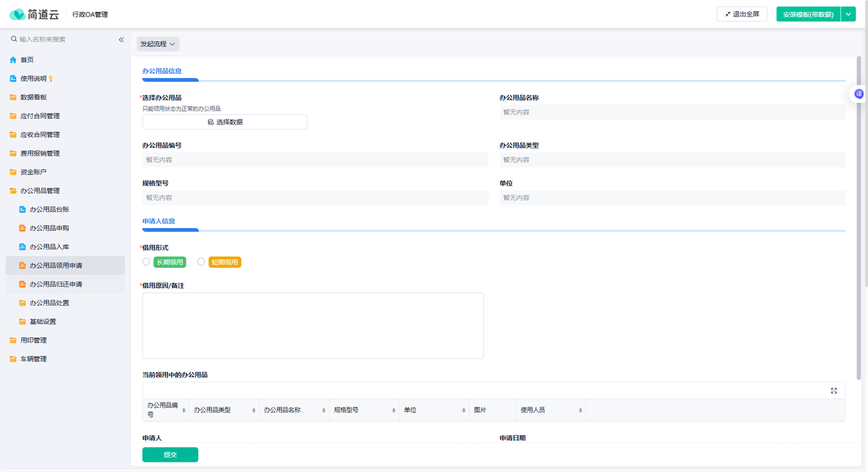This screenshot has height=472, width=868.
Task: Click the 简道云 logo icon
Action: pyautogui.click(x=17, y=14)
